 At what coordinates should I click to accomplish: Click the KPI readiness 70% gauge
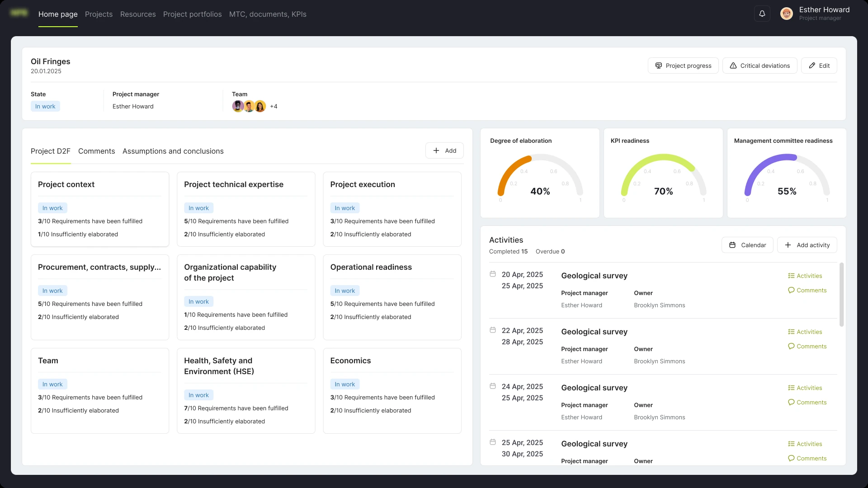pyautogui.click(x=664, y=178)
